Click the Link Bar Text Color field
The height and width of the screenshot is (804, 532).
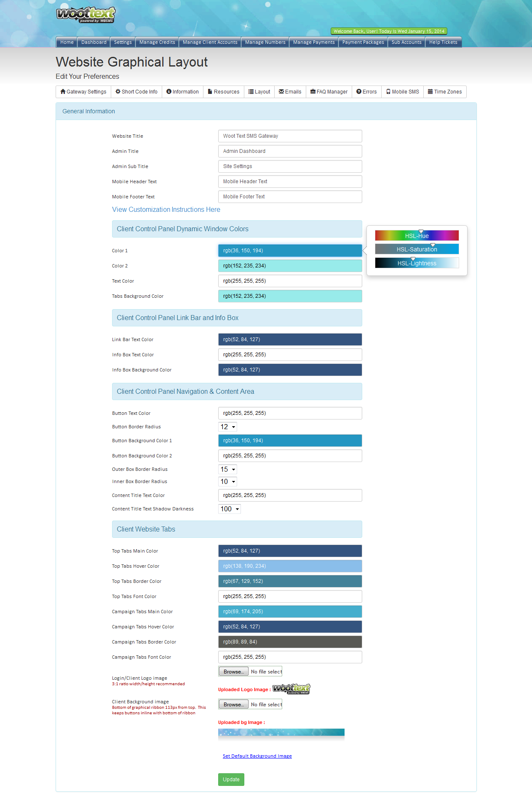(290, 339)
